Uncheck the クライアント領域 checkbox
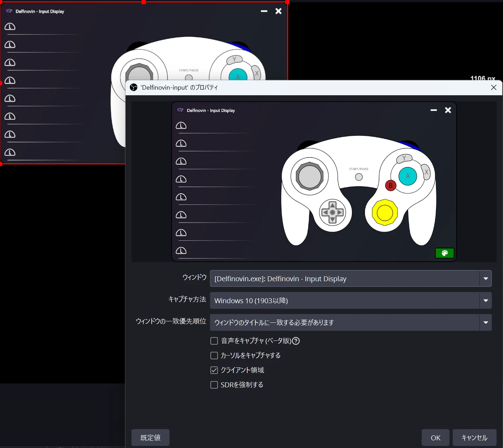The image size is (503, 448). 214,370
